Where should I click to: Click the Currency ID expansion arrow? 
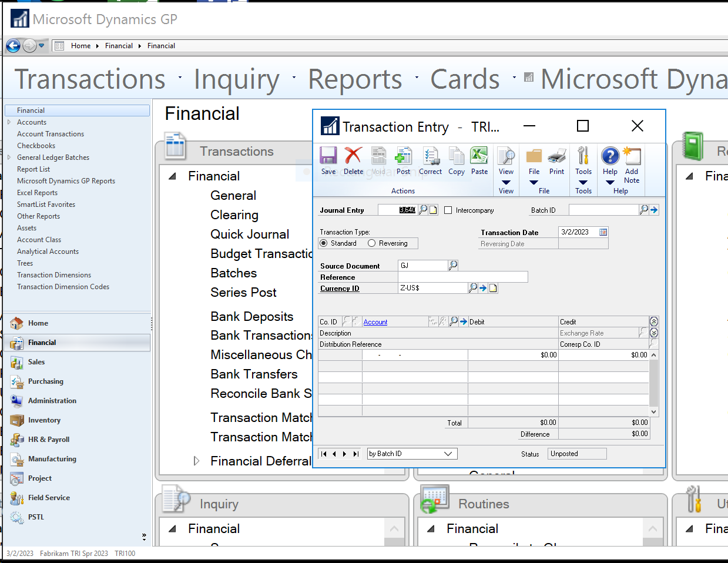[x=483, y=288]
